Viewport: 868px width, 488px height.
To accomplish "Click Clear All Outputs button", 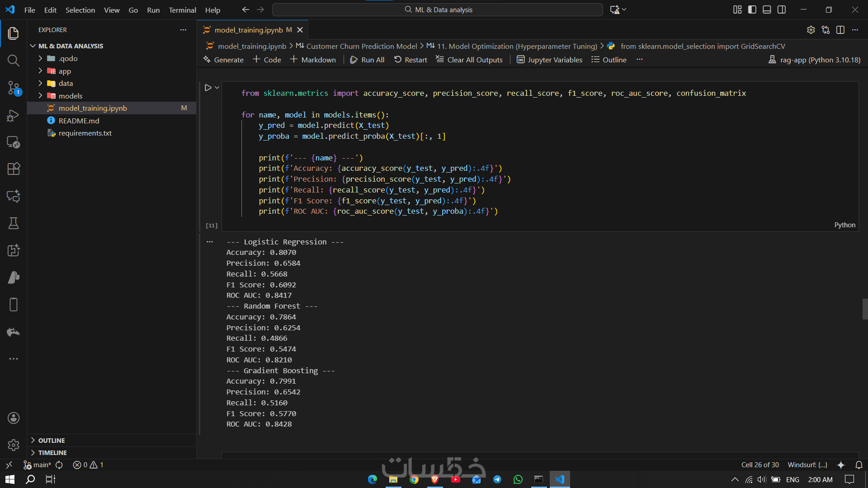I will pyautogui.click(x=469, y=60).
